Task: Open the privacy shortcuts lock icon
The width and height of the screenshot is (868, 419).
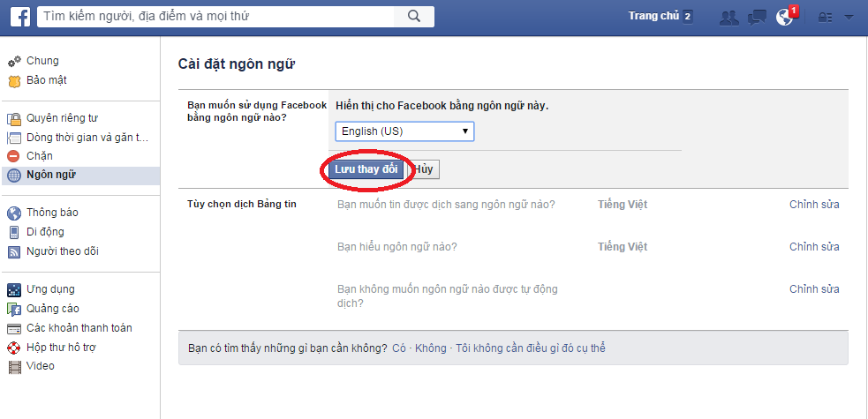Action: 826,17
